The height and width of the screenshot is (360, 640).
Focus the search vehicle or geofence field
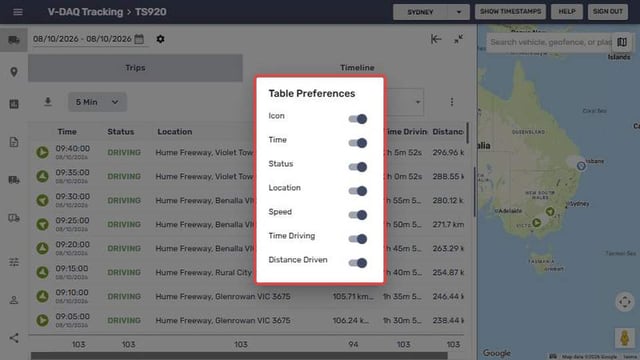[550, 42]
